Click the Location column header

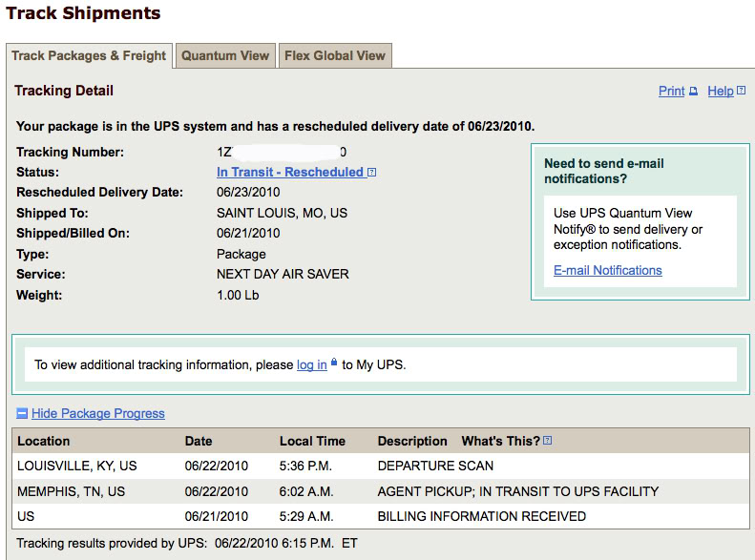point(44,442)
